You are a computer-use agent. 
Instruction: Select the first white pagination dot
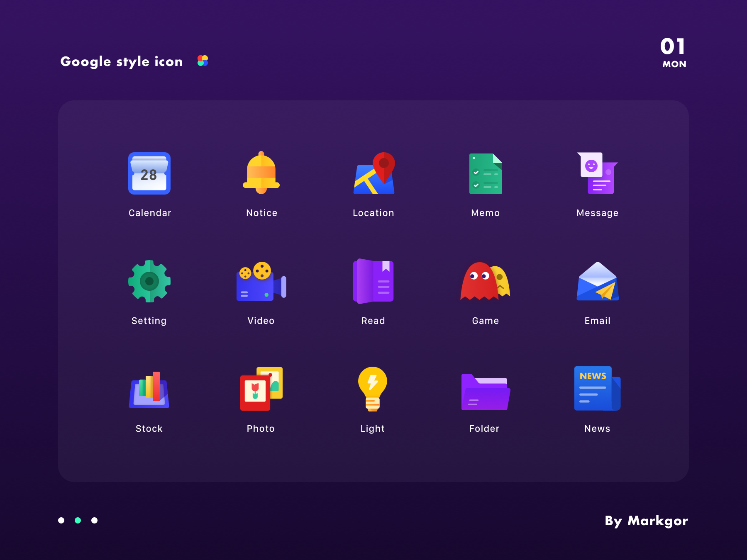click(x=61, y=520)
